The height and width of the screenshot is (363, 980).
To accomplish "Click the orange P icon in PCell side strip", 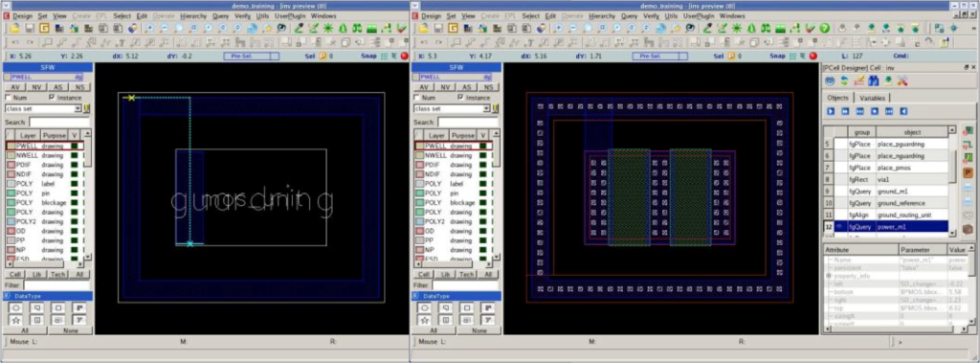I will pos(967,172).
